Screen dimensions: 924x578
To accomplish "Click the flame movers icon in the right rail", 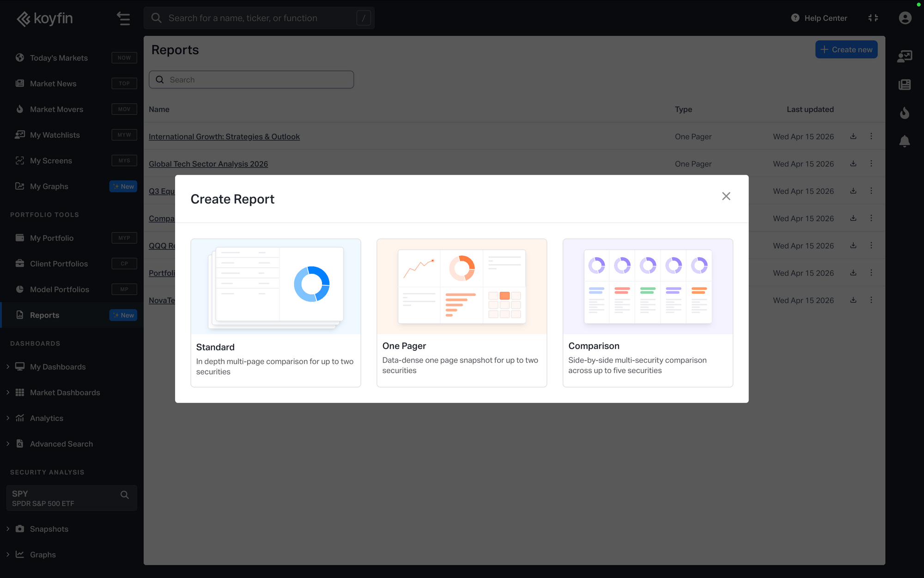I will 904,113.
